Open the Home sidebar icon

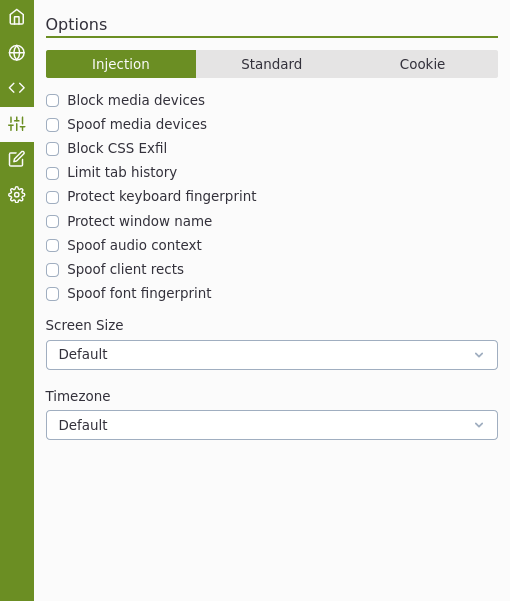[16, 17]
